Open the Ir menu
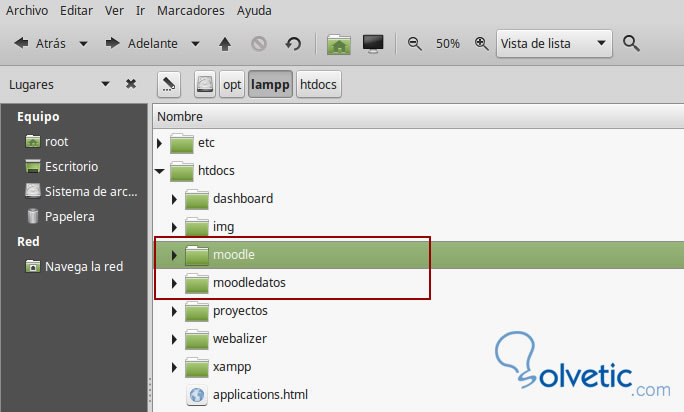 [140, 10]
